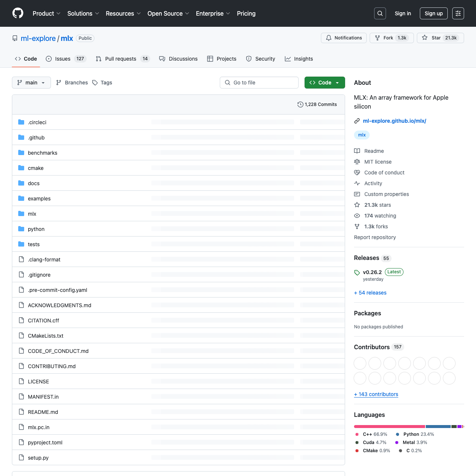Open the ml-explore organization link

point(38,38)
